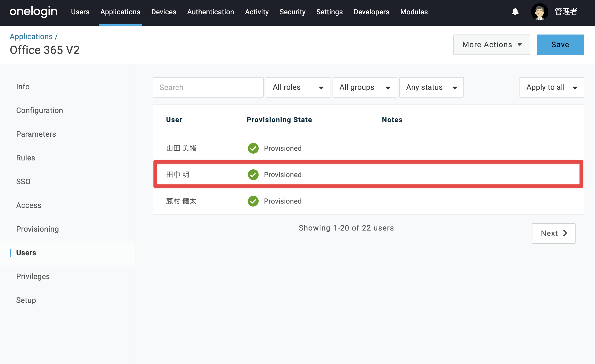Click the Next arrow chevron
Screen dimensions: 595x364
coord(565,233)
